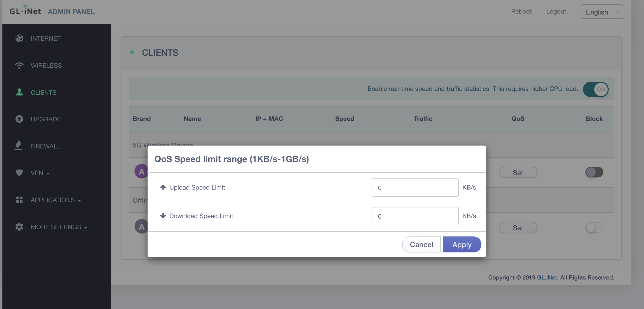This screenshot has height=309, width=644.
Task: Click the Upgrade arrow circle icon
Action: click(19, 119)
